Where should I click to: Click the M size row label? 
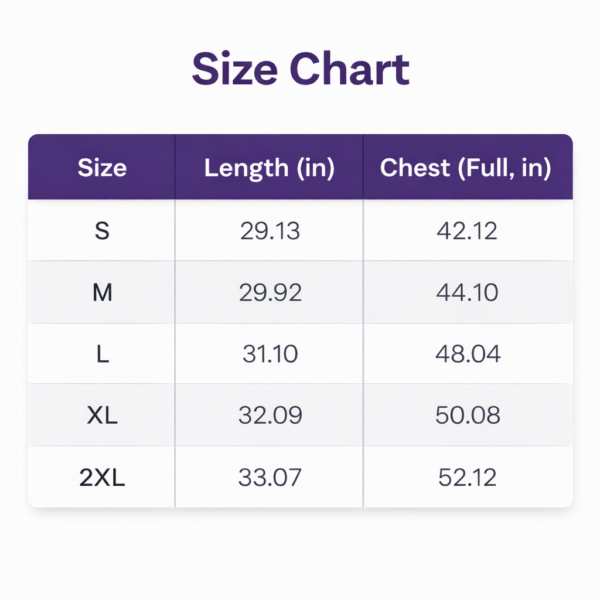[x=102, y=293]
